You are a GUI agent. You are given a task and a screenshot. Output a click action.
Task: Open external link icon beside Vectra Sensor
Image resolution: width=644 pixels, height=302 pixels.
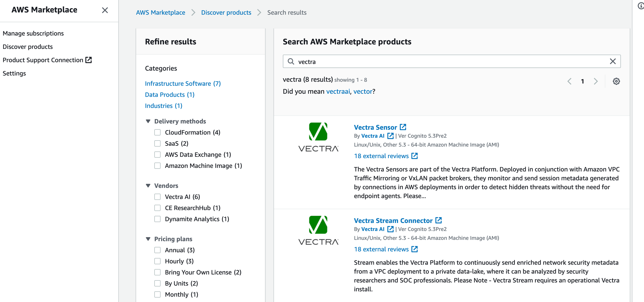click(403, 127)
